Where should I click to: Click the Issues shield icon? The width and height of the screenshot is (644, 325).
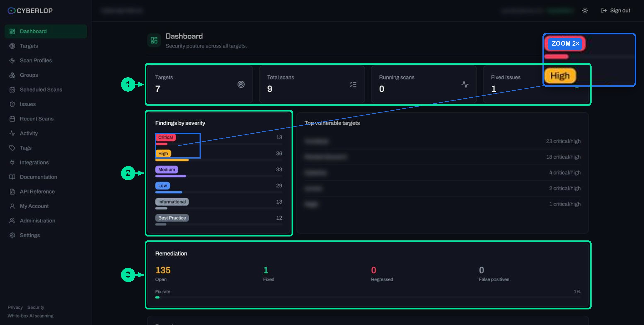(x=12, y=104)
